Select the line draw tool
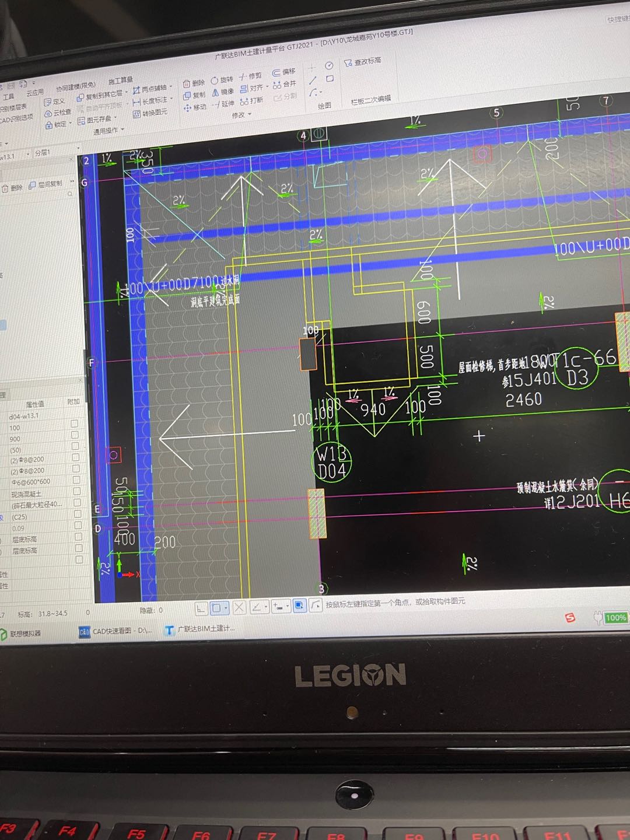Viewport: 630px width, 840px height. click(x=313, y=80)
